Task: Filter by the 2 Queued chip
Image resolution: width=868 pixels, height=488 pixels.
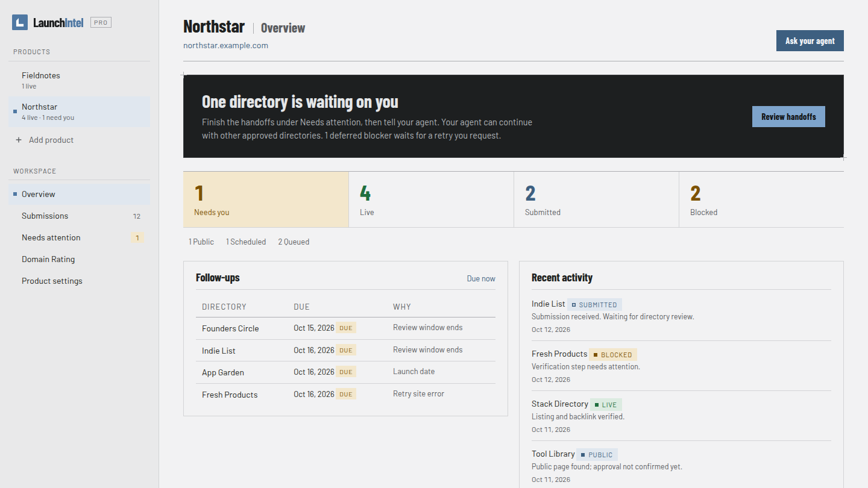Action: pos(294,242)
